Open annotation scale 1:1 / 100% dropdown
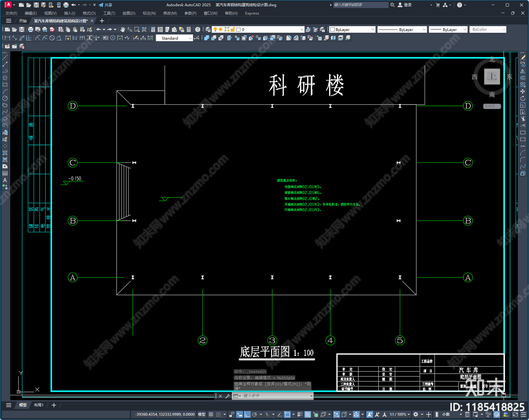The height and width of the screenshot is (420, 529). [399, 414]
